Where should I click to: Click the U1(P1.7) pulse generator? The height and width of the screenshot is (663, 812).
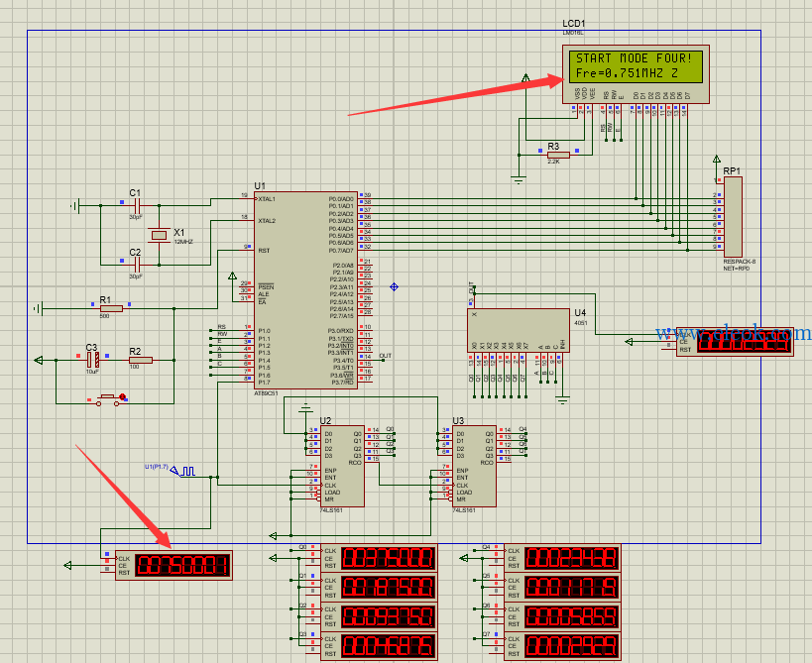[x=182, y=471]
